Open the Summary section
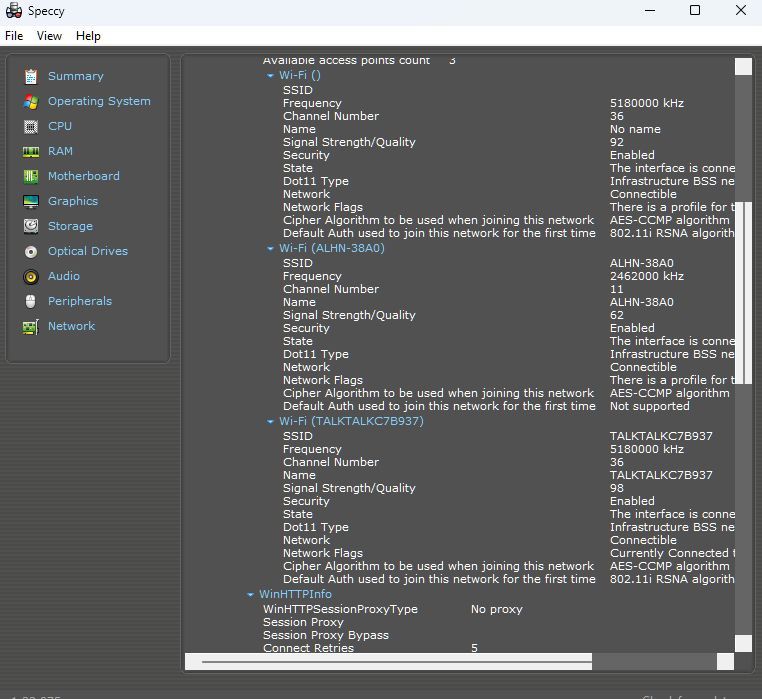Viewport: 762px width, 699px height. (76, 76)
